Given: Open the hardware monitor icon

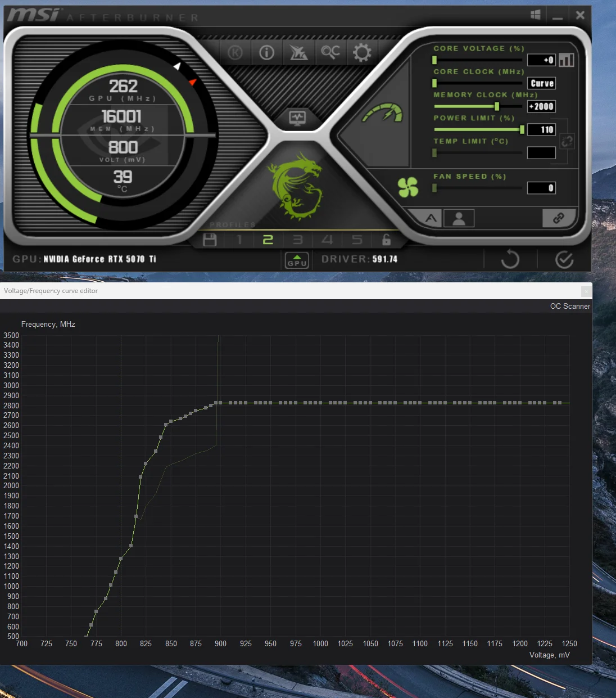Looking at the screenshot, I should click(x=297, y=118).
